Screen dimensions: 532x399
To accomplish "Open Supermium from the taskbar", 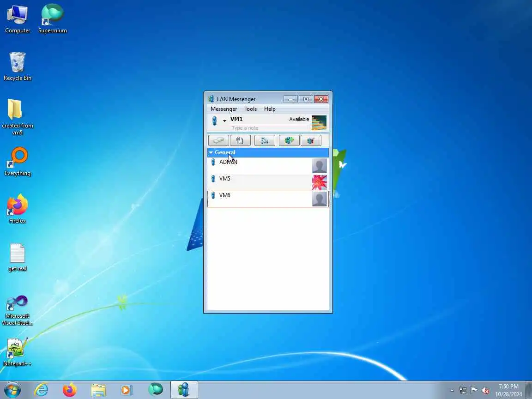I will [155, 390].
